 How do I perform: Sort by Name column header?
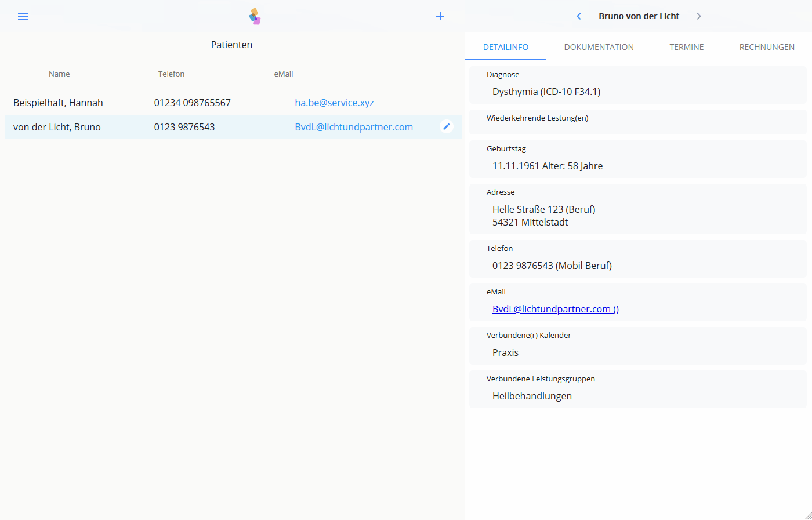(x=59, y=74)
